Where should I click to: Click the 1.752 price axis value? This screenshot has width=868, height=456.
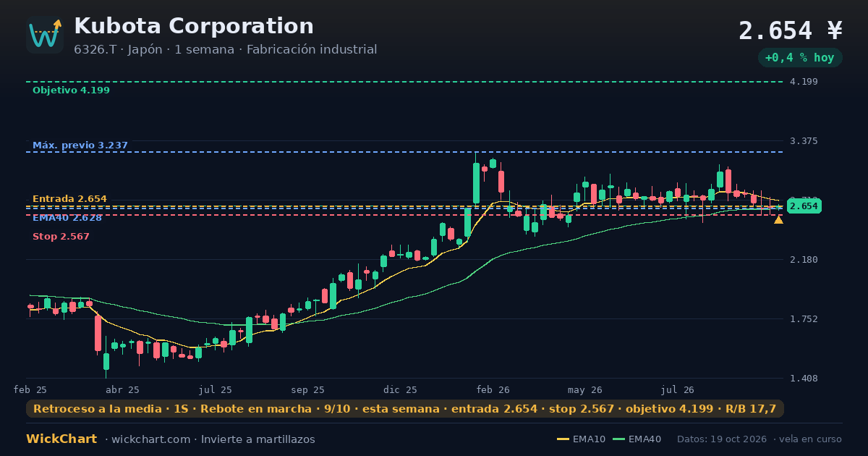point(804,319)
